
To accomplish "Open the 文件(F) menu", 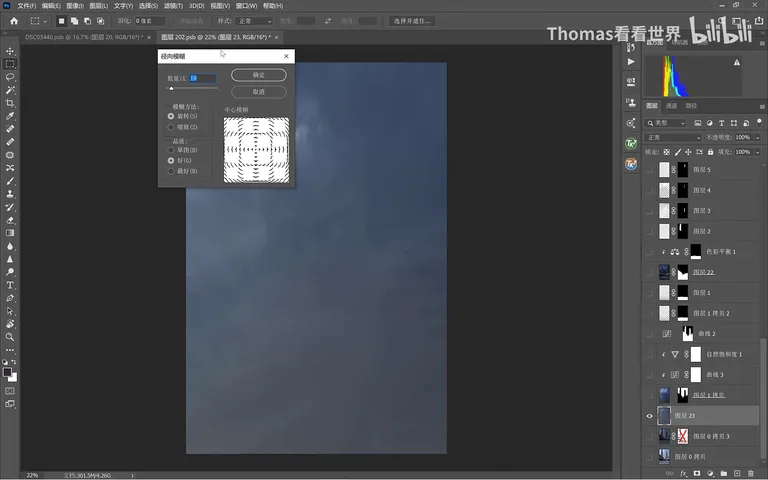I will coord(26,6).
